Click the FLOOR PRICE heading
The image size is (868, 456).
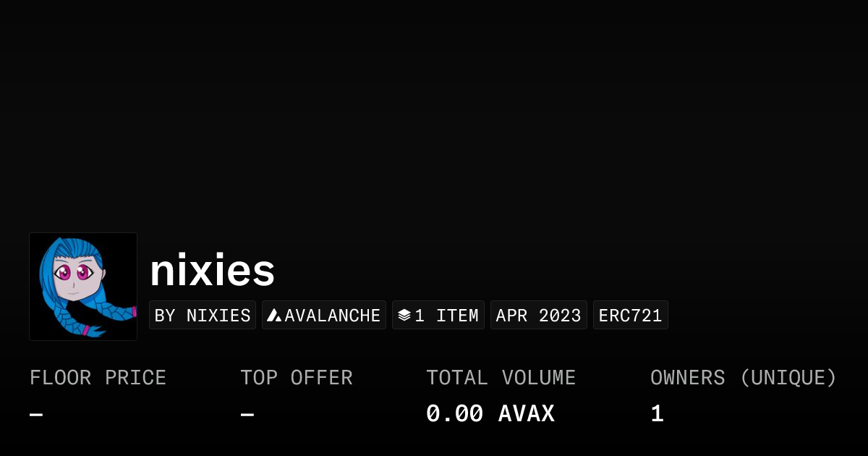pyautogui.click(x=98, y=378)
